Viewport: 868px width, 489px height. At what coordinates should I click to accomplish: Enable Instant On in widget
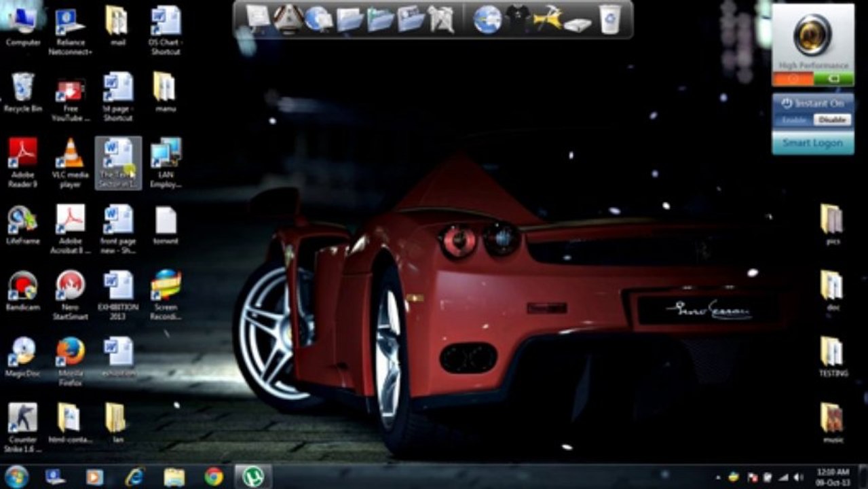click(795, 120)
